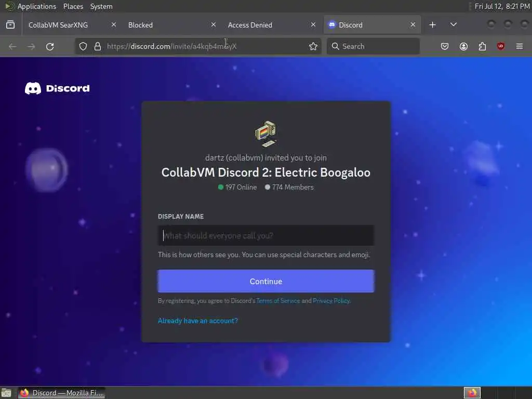The image size is (532, 399).
Task: Focus the Display Name input field
Action: [x=266, y=235]
